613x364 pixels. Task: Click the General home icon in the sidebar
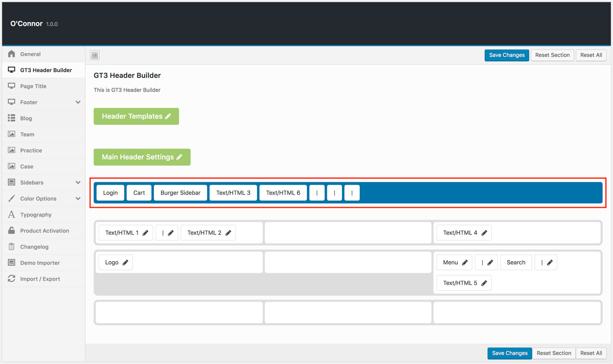(x=12, y=54)
